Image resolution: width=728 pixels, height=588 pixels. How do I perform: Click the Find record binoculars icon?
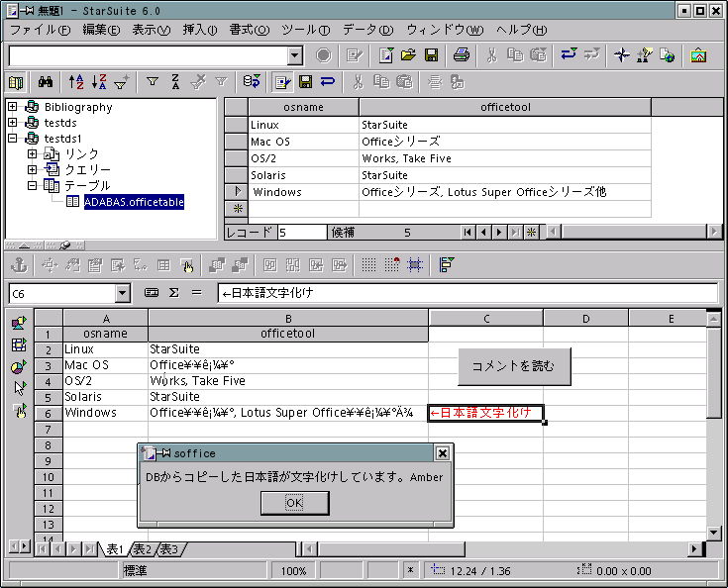click(46, 82)
